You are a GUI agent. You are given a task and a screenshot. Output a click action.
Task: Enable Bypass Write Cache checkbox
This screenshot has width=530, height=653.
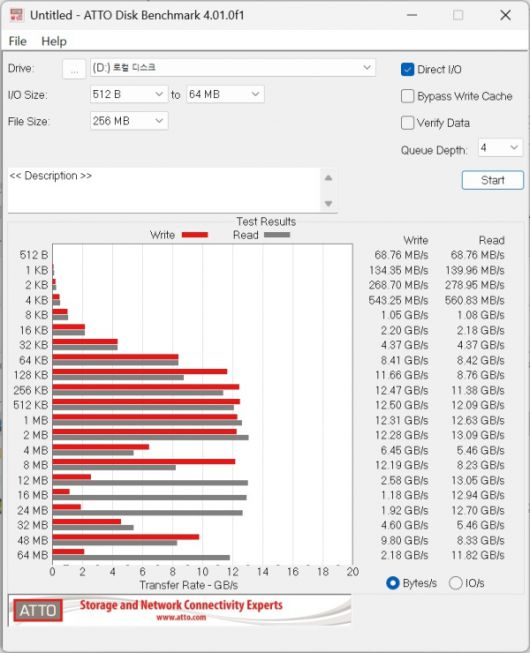[407, 96]
